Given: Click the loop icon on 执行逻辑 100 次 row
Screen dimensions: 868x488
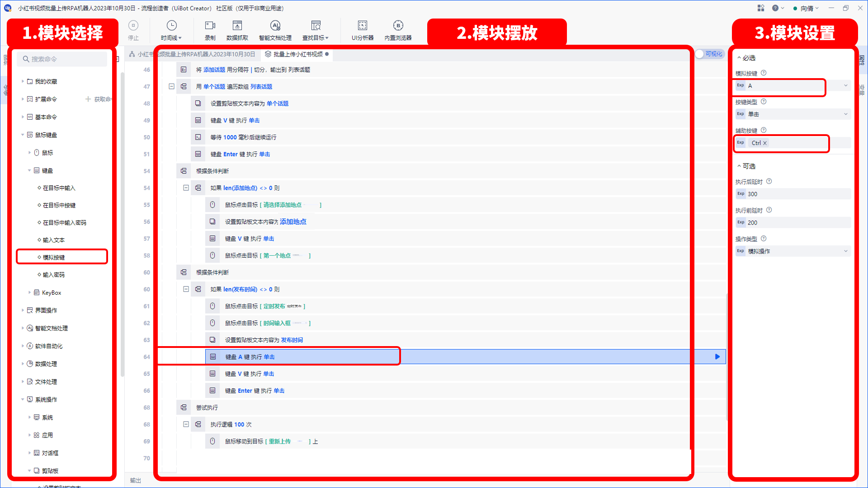Looking at the screenshot, I should coord(198,425).
